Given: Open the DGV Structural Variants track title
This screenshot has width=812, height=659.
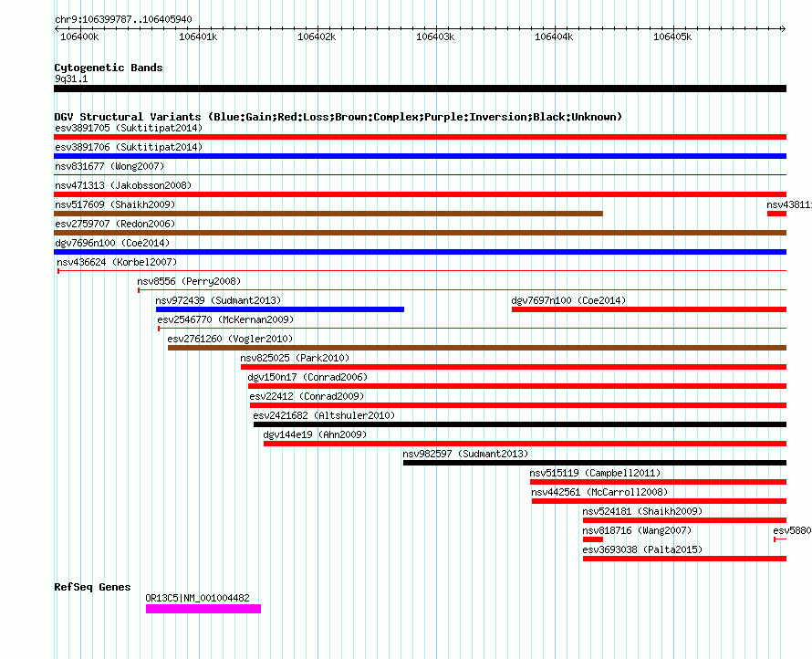Looking at the screenshot, I should (x=338, y=117).
